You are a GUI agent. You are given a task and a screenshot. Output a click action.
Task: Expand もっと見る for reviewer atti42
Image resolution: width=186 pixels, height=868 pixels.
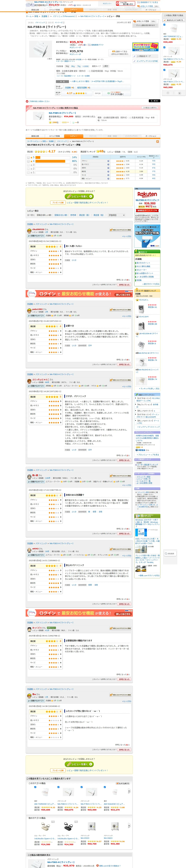[x=127, y=556]
